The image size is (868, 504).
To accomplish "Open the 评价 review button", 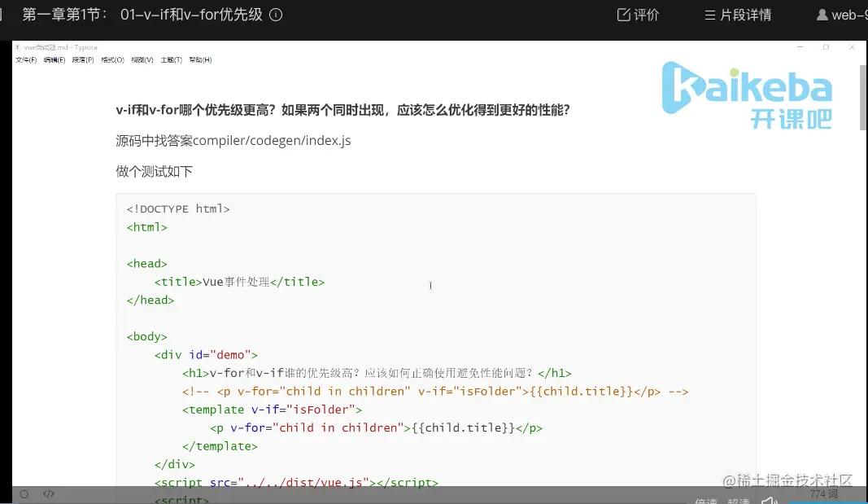I will point(638,15).
